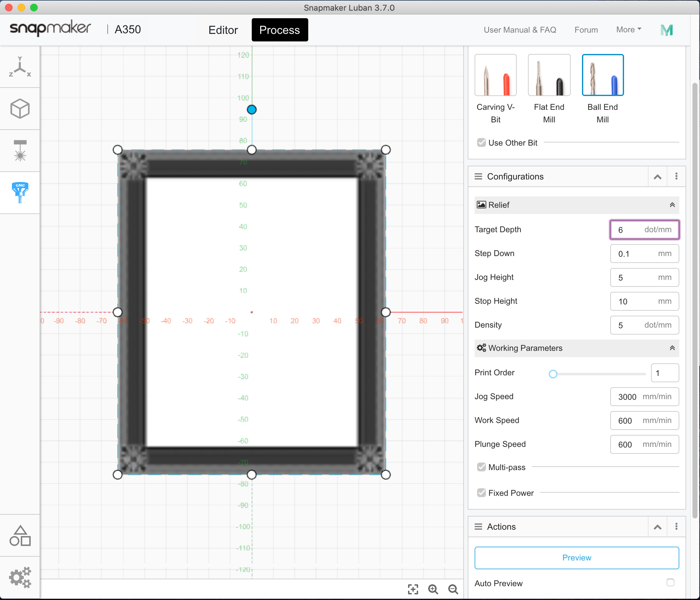
Task: Disable the Multi-pass option
Action: click(x=481, y=467)
